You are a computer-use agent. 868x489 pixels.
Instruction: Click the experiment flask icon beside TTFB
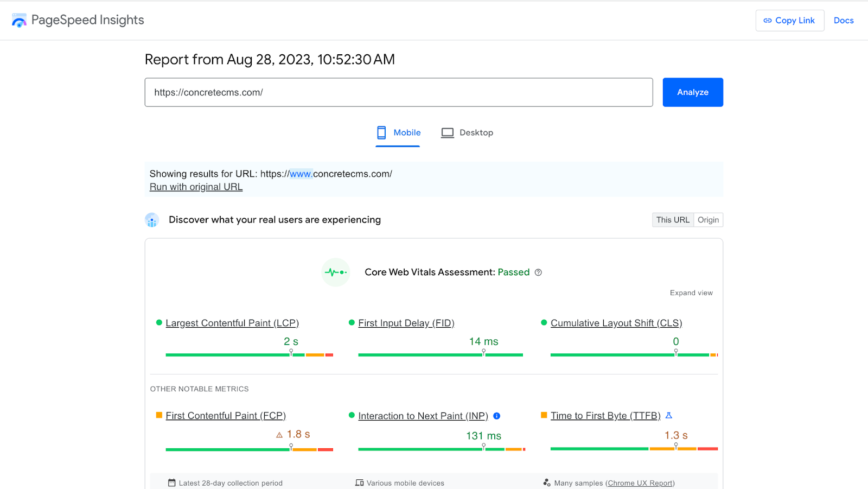(669, 415)
